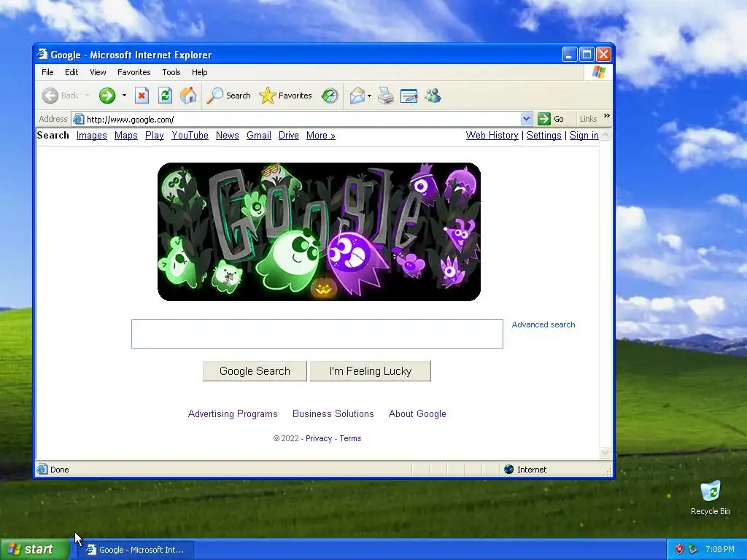Open the Drive link
The height and width of the screenshot is (560, 747).
(289, 135)
